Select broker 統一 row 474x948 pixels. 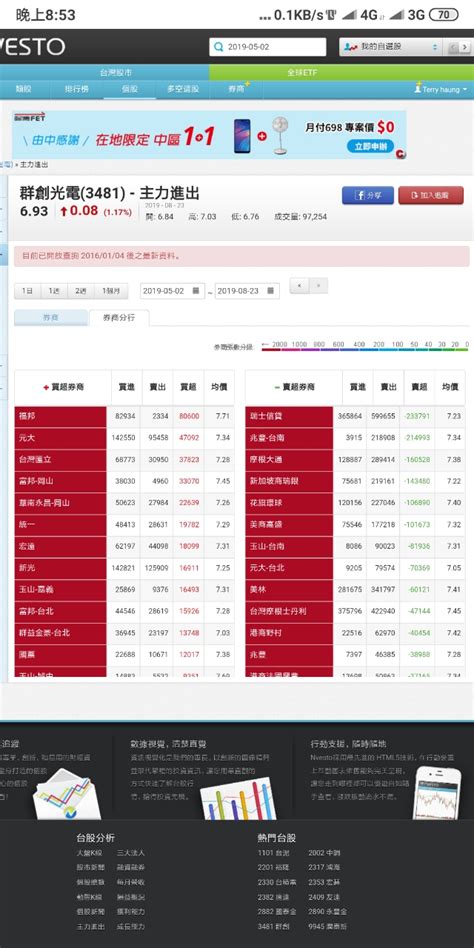[x=60, y=525]
